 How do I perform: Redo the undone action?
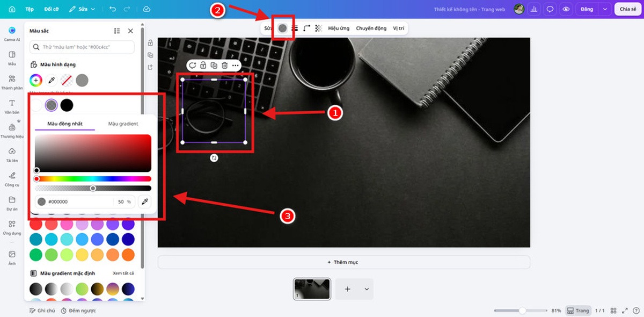point(127,9)
